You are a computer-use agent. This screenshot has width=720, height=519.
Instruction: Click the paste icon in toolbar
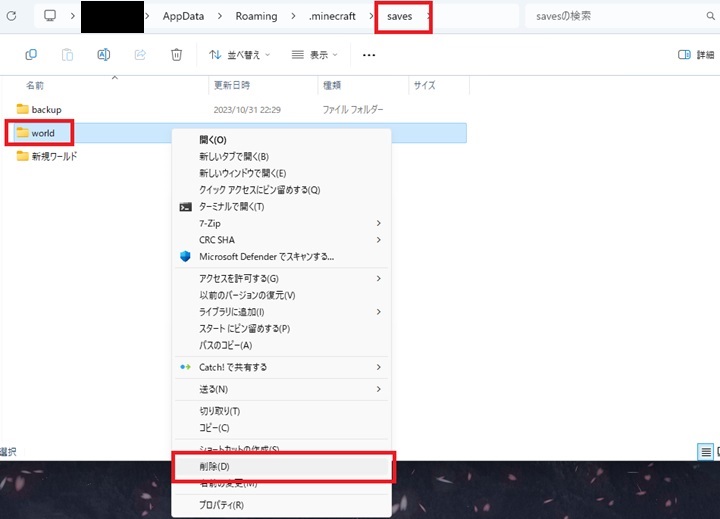(67, 55)
